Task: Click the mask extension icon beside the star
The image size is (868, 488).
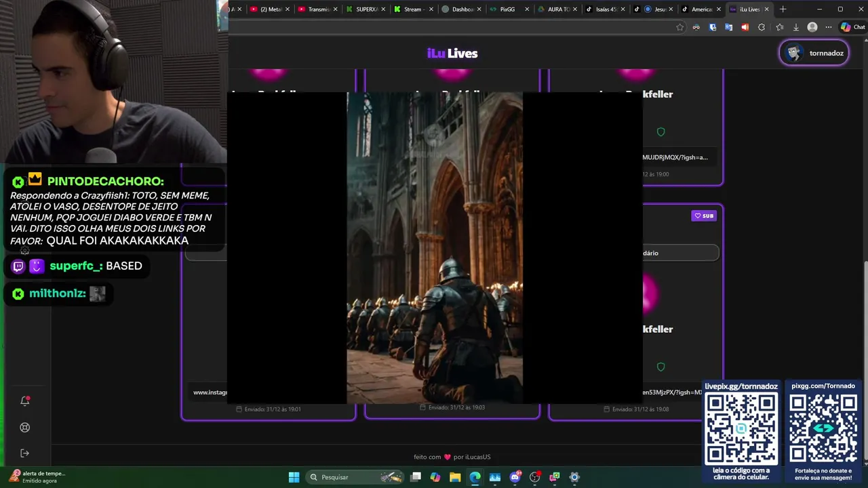Action: (696, 27)
